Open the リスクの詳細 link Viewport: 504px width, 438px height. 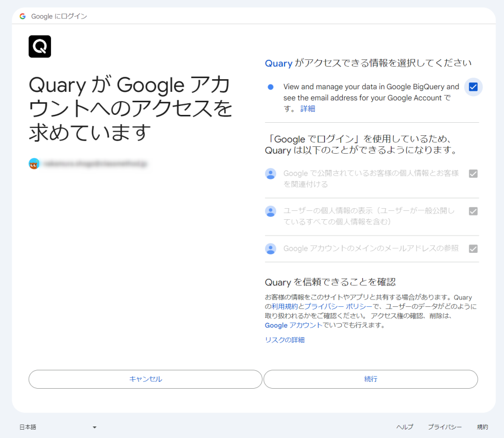coord(286,340)
